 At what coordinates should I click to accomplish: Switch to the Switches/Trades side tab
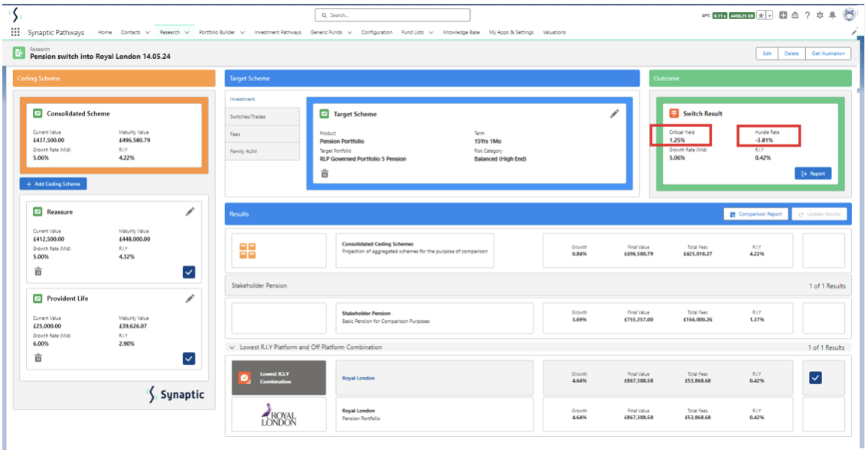[263, 117]
